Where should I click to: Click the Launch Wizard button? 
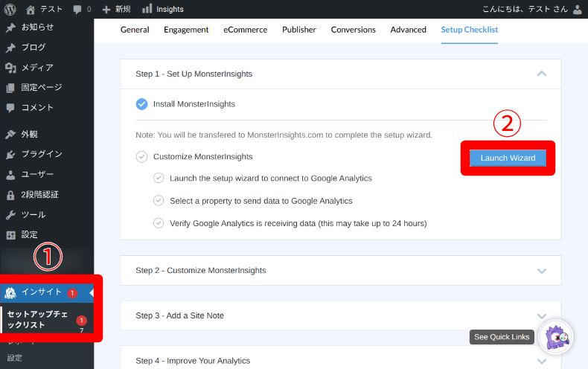(508, 158)
